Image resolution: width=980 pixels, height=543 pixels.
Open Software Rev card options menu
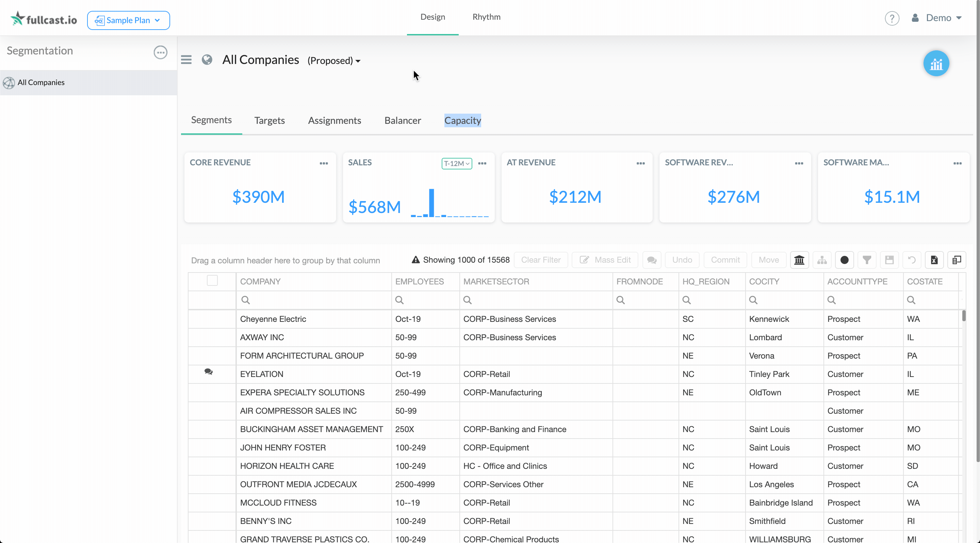799,163
